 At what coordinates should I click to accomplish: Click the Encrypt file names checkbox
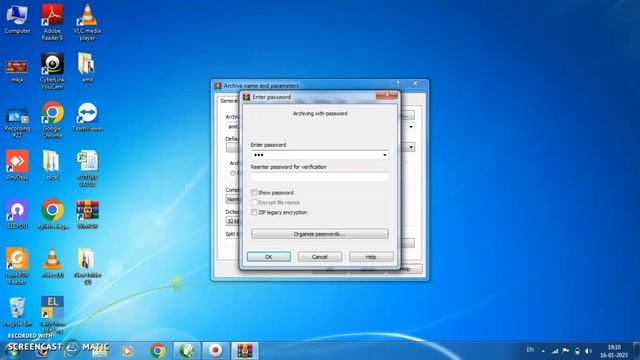[x=254, y=202]
